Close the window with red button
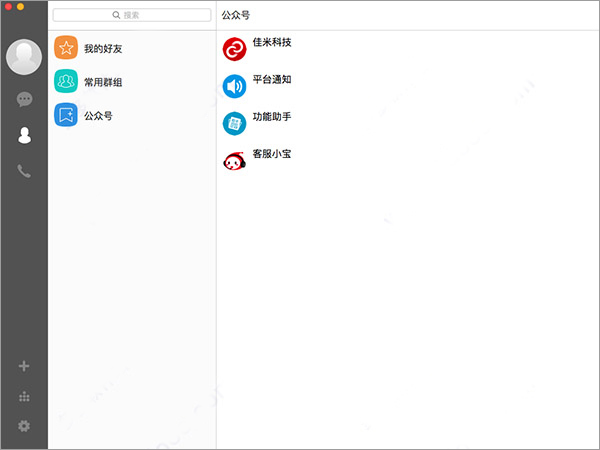 pyautogui.click(x=8, y=6)
